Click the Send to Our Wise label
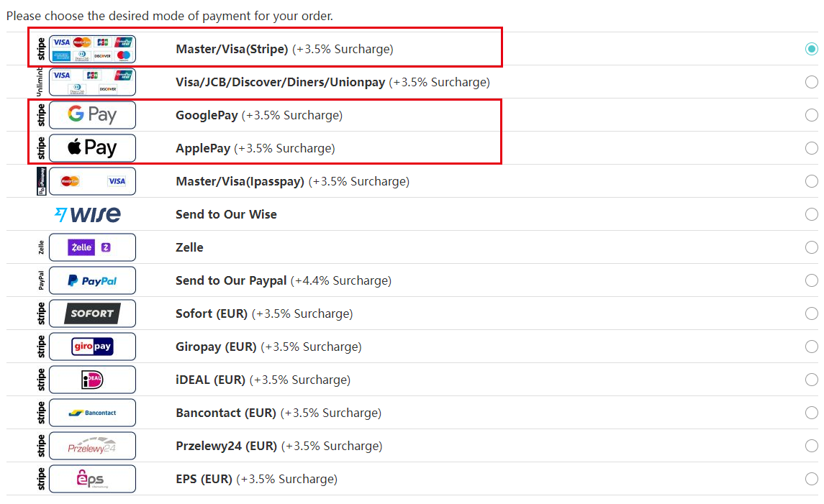The width and height of the screenshot is (824, 504). (x=226, y=214)
